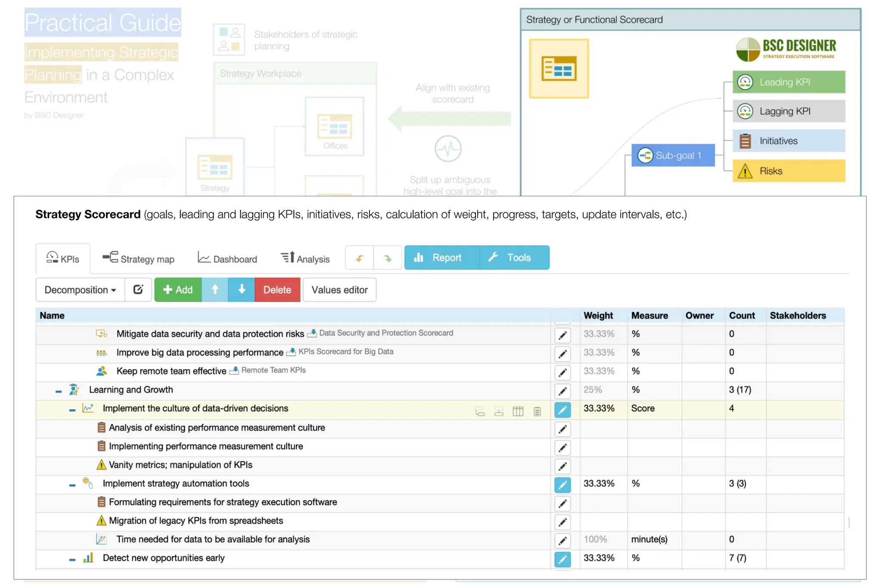The image size is (882, 588).
Task: Open the Decomposition dropdown
Action: point(80,289)
